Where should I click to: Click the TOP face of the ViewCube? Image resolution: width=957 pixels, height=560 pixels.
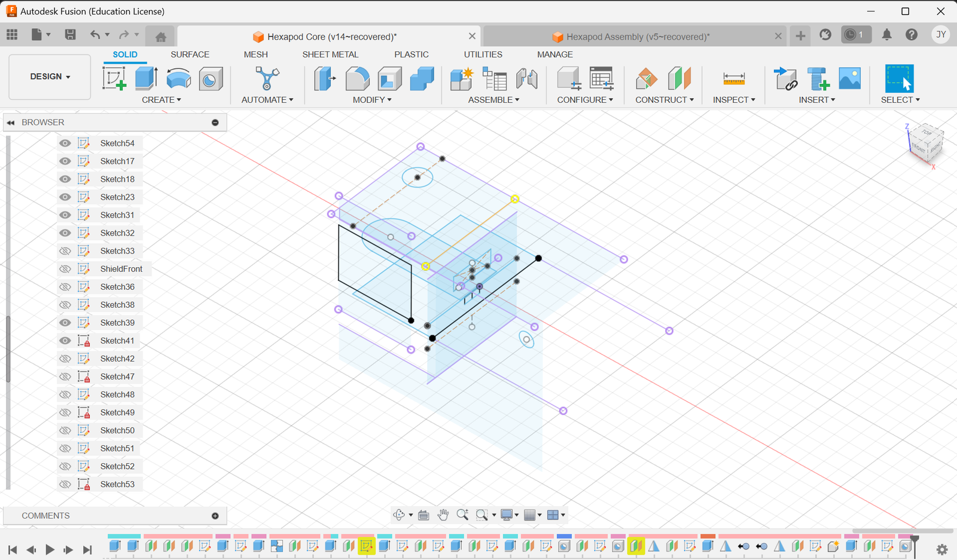click(926, 133)
